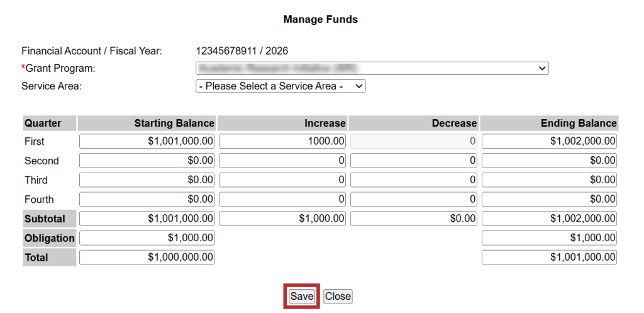Select Second quarter Increase field

tap(282, 161)
